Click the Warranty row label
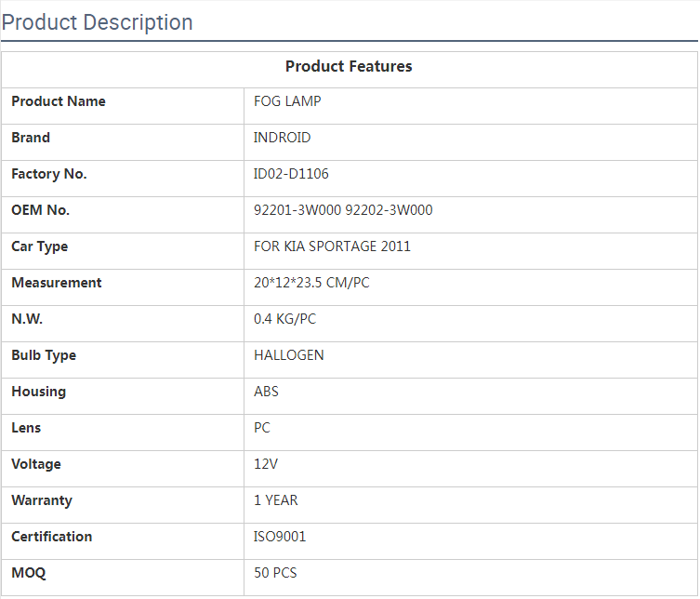This screenshot has width=700, height=599. [41, 500]
